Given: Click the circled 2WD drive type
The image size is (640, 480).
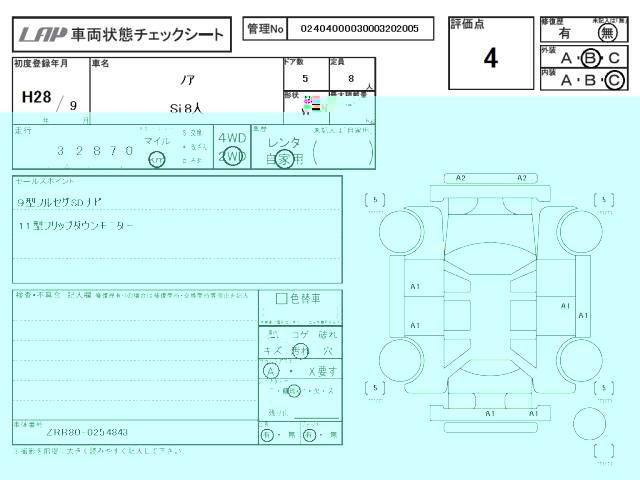Looking at the screenshot, I should point(232,157).
